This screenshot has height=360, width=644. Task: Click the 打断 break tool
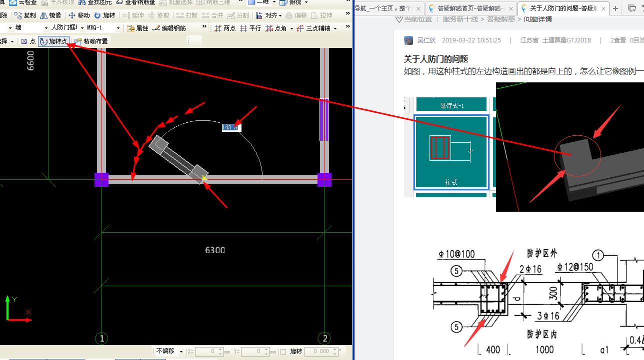[187, 15]
